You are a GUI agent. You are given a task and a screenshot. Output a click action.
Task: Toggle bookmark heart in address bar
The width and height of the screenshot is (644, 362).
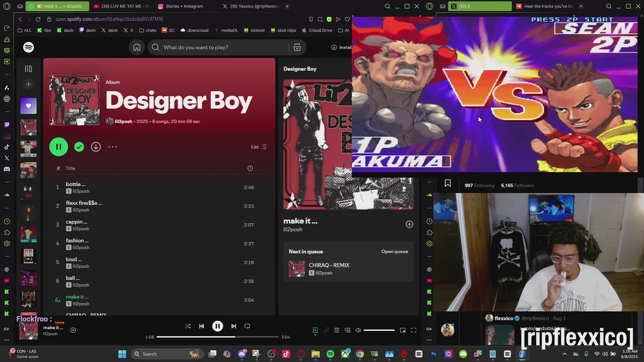(347, 19)
